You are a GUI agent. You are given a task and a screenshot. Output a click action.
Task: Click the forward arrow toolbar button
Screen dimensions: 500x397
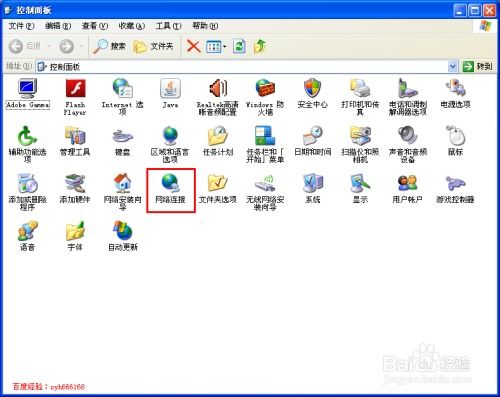click(x=66, y=46)
